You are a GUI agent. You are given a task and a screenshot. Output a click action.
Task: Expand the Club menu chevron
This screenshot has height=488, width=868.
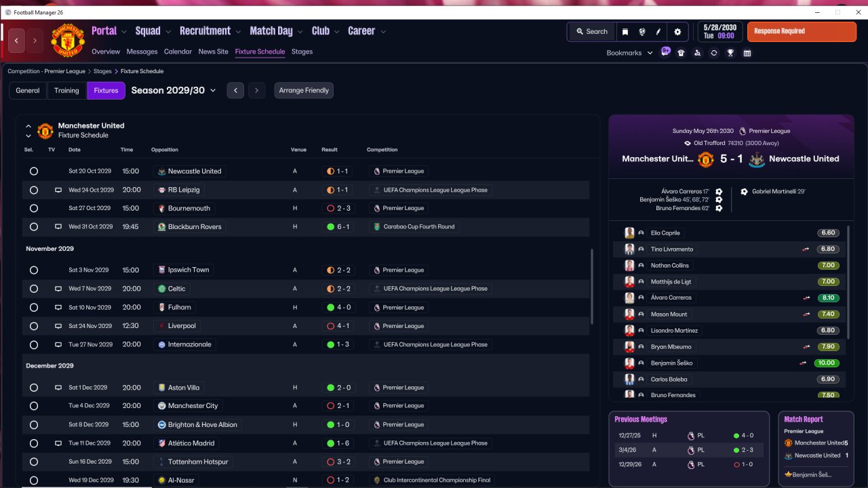337,32
